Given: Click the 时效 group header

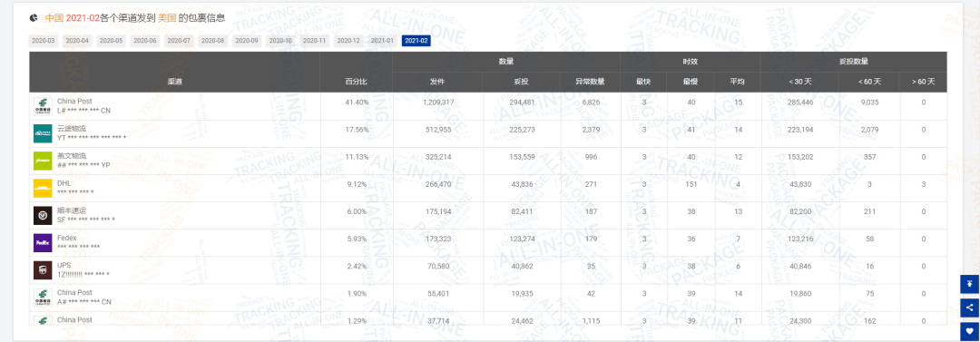Looking at the screenshot, I should (690, 62).
